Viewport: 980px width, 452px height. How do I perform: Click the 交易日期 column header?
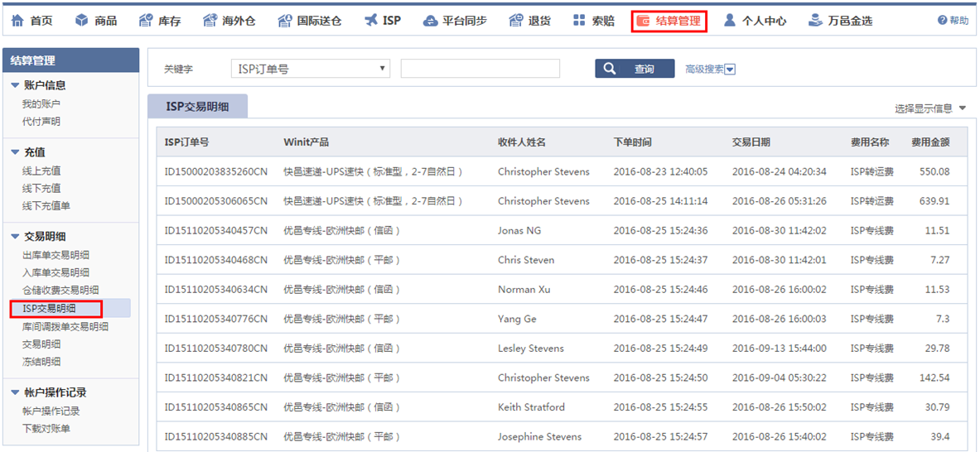click(x=751, y=142)
